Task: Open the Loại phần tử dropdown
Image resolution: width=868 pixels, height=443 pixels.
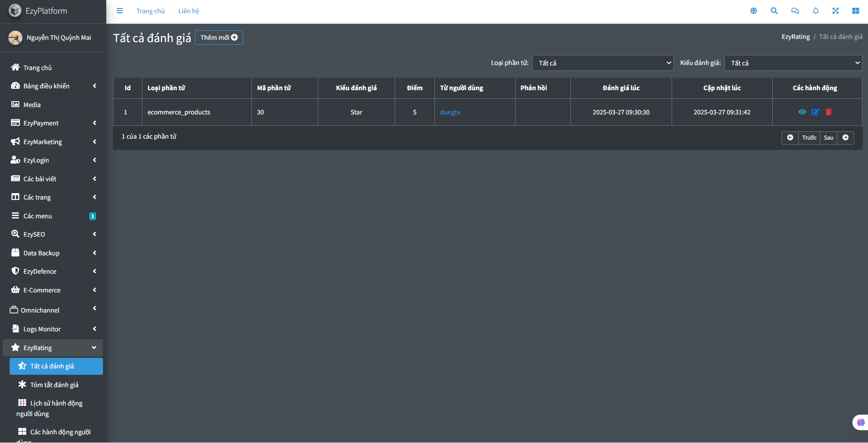Action: pos(602,63)
